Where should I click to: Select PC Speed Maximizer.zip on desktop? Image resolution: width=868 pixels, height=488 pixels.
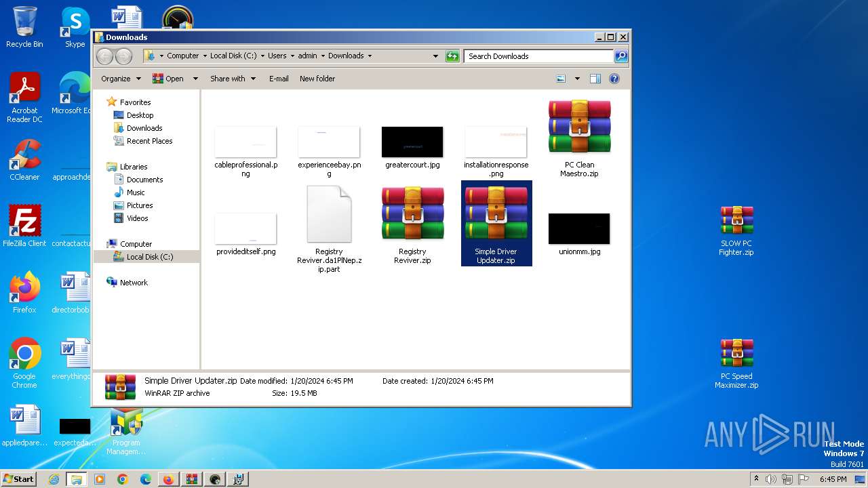[x=736, y=364]
